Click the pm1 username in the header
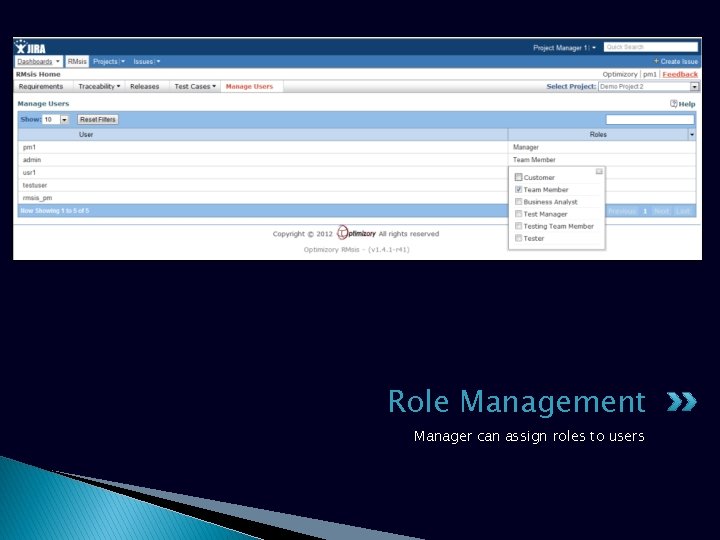This screenshot has width=720, height=540. click(x=649, y=74)
